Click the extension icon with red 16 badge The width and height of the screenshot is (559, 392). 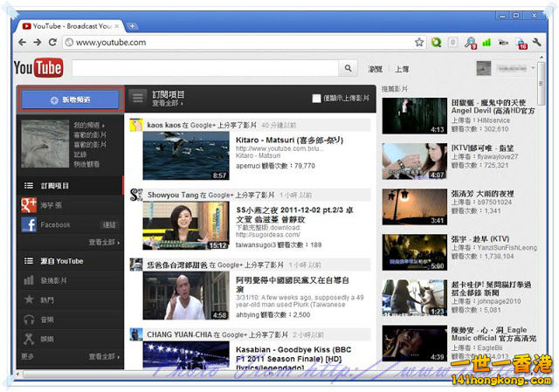pos(521,43)
